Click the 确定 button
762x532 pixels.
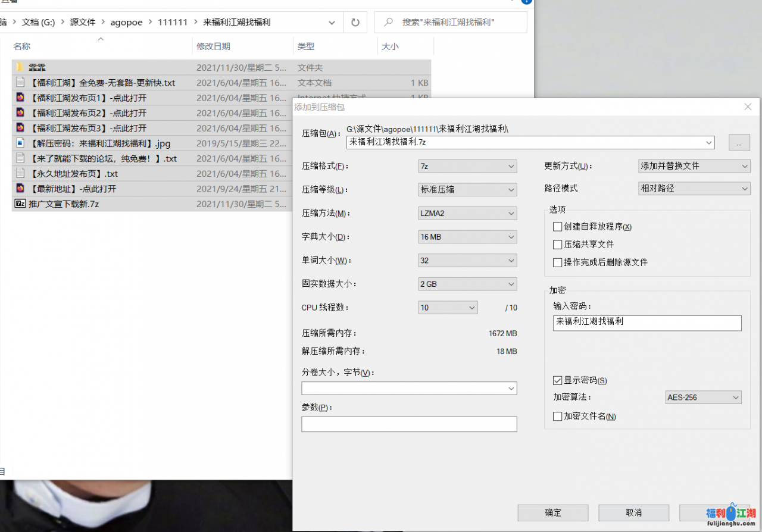point(552,512)
